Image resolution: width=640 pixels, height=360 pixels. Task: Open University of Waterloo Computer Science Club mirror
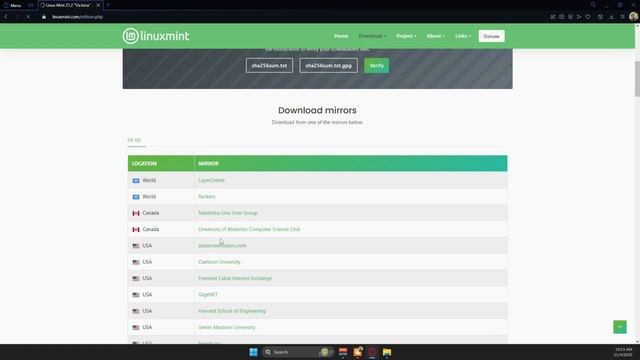click(249, 229)
